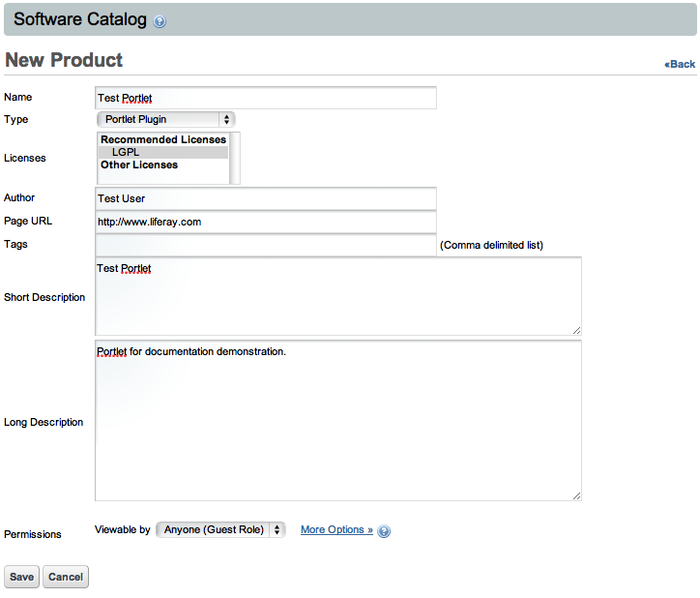This screenshot has width=700, height=598.
Task: Cancel the new product form
Action: [x=66, y=577]
